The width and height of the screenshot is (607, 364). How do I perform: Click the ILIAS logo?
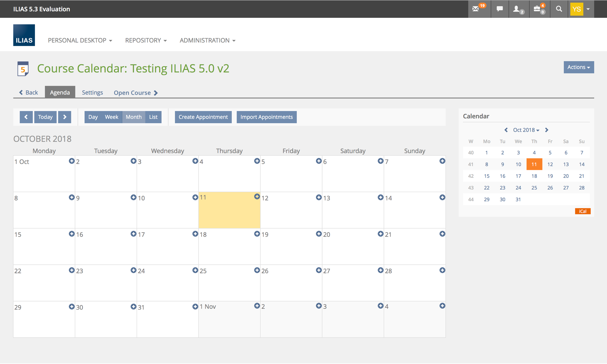tap(24, 35)
